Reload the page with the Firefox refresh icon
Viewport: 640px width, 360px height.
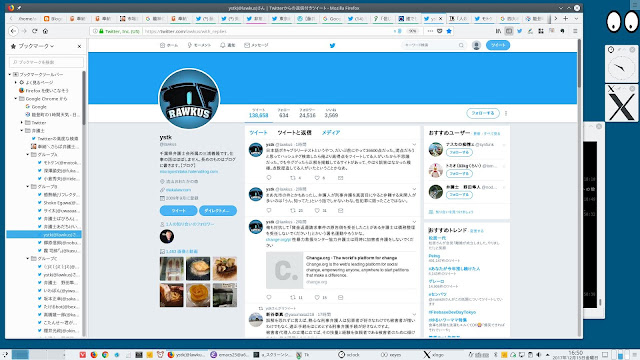pos(35,31)
